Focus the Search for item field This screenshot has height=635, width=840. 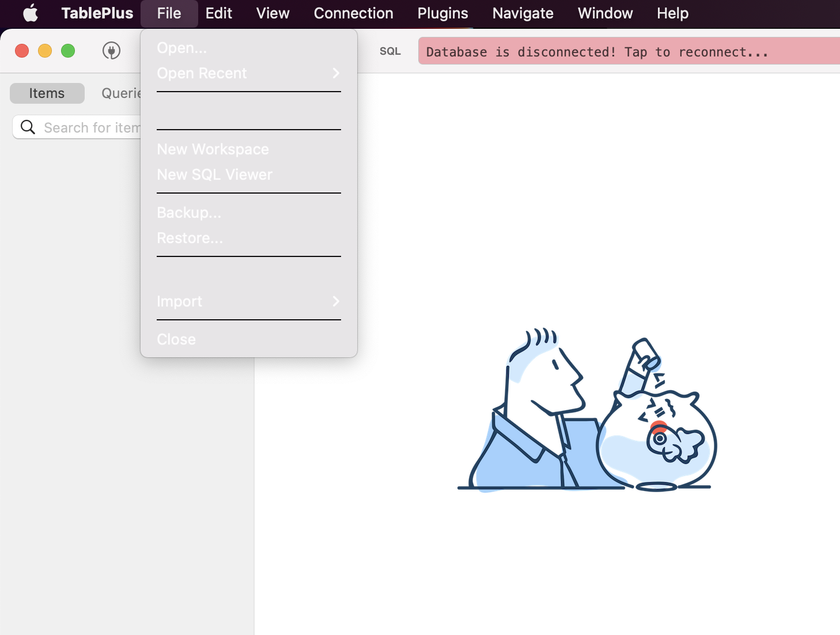[77, 127]
